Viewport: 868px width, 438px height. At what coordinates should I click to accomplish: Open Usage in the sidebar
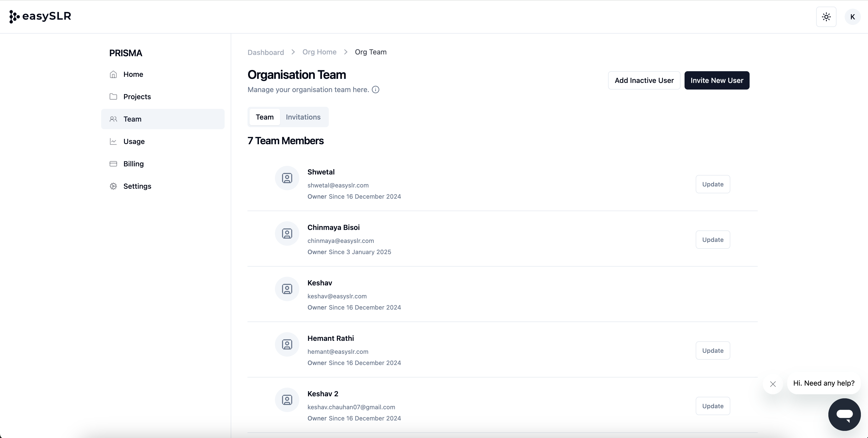click(x=163, y=141)
